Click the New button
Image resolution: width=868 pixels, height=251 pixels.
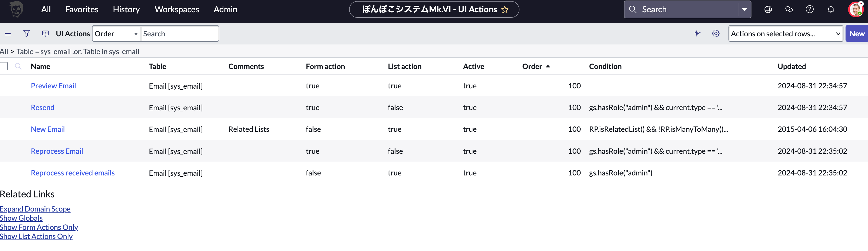tap(856, 34)
